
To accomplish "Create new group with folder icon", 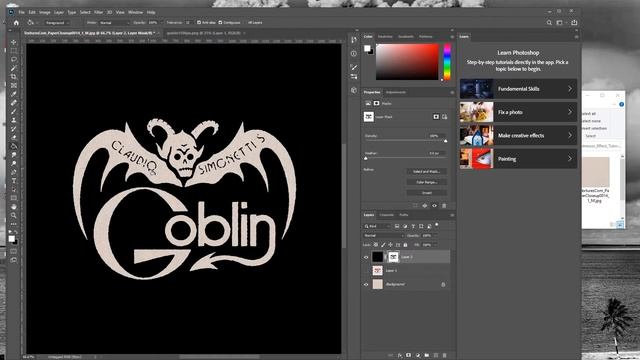I will (427, 356).
